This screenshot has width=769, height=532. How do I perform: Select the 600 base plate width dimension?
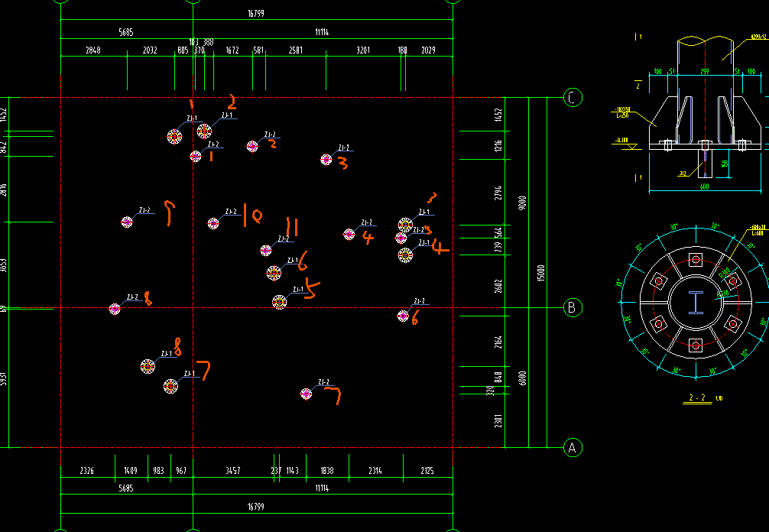704,187
